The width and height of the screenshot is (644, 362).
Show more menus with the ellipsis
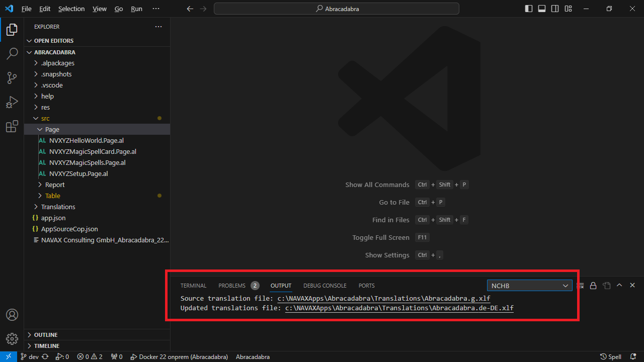[156, 9]
